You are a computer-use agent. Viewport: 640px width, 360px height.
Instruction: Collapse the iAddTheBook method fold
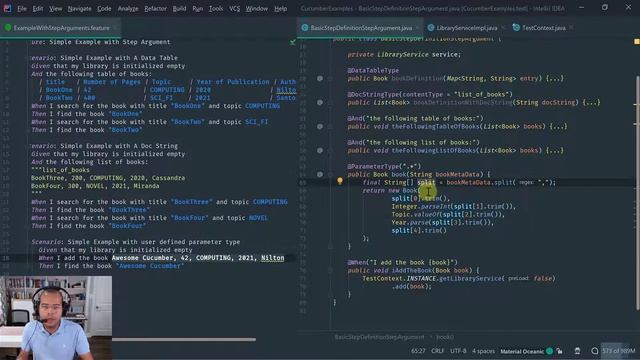pyautogui.click(x=330, y=270)
